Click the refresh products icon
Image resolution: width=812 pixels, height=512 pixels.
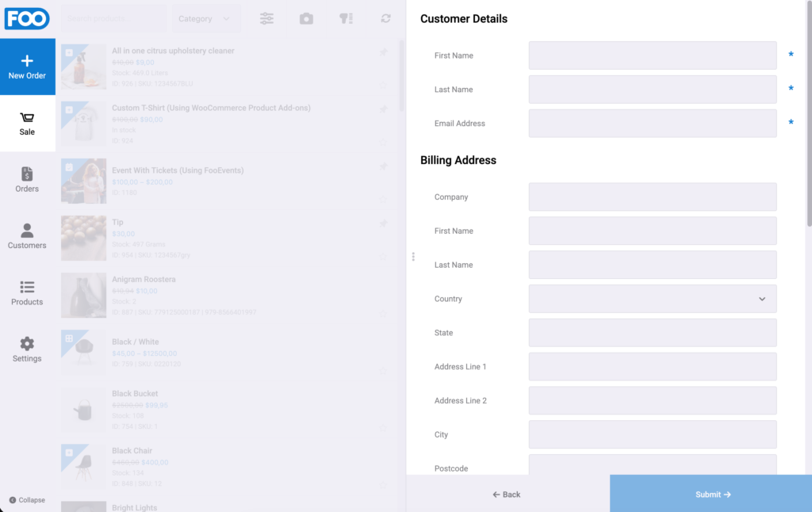(386, 19)
